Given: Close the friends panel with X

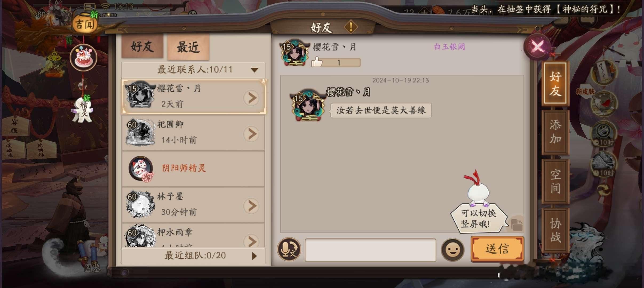Looking at the screenshot, I should click(537, 47).
